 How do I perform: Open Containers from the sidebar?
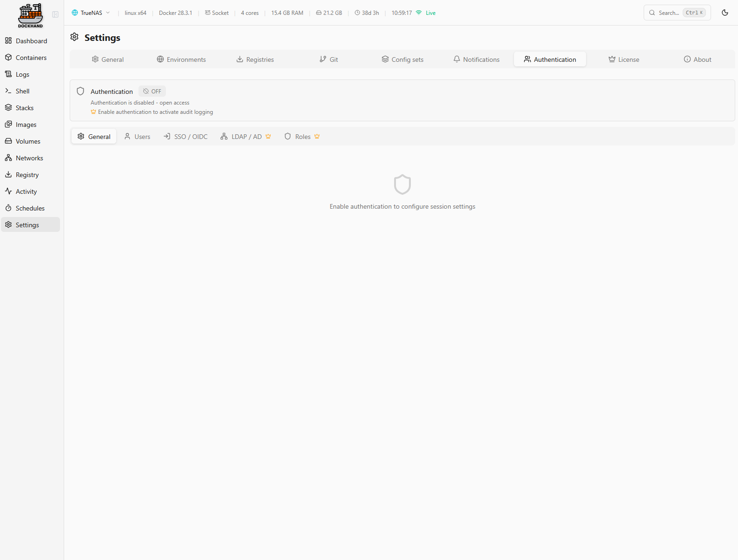point(31,58)
